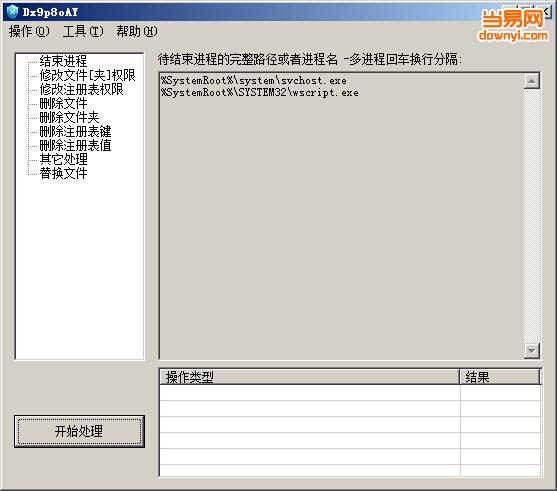557x491 pixels.
Task: Select 替换文件 tree item
Action: [63, 173]
